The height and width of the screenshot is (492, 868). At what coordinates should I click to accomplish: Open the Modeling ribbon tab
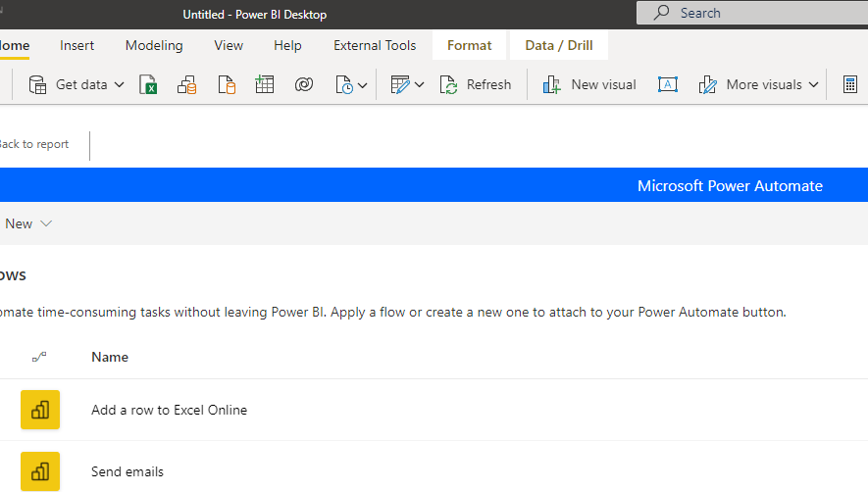(154, 45)
